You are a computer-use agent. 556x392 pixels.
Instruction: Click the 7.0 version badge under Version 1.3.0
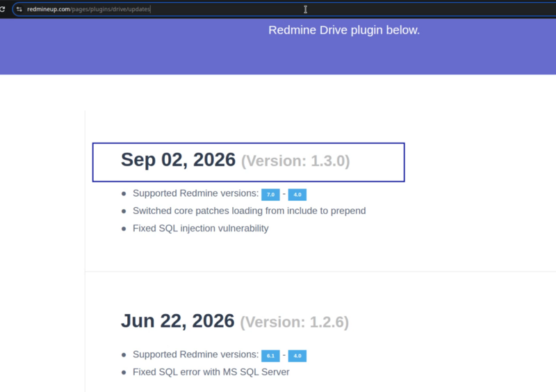coord(270,195)
